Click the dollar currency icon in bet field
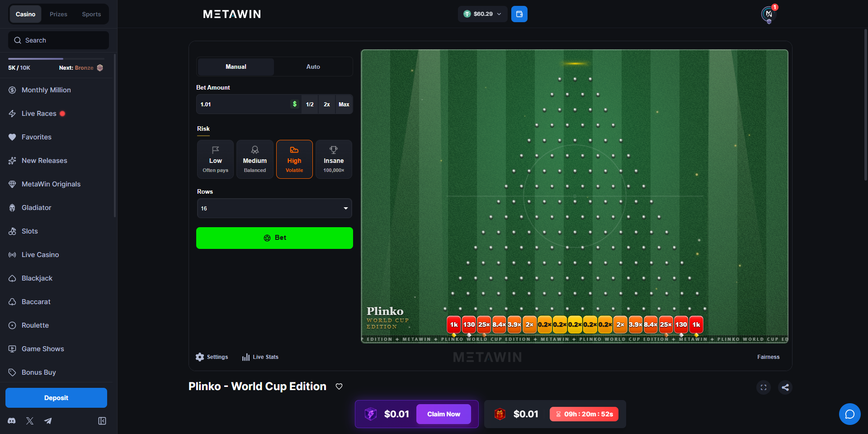868x434 pixels. click(295, 104)
